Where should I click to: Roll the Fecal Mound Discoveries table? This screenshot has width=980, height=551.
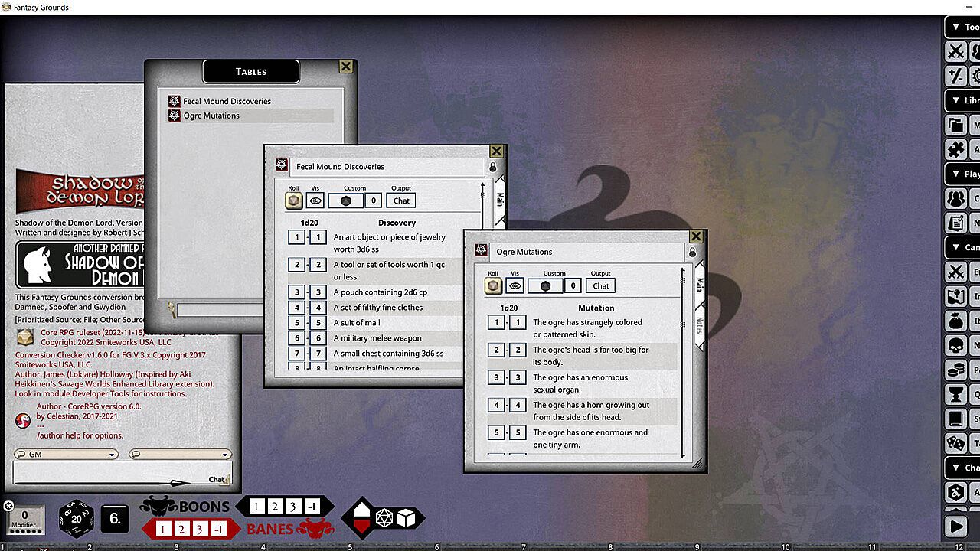click(294, 201)
